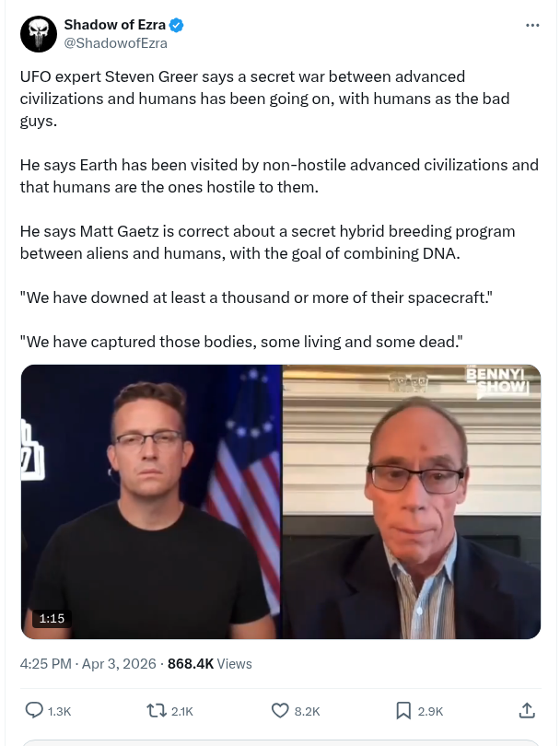
Task: Click the repost arrows icon
Action: (x=156, y=711)
